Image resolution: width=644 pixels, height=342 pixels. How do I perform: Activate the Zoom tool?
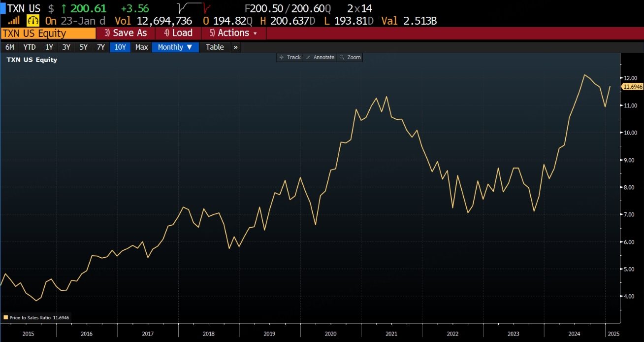point(350,58)
